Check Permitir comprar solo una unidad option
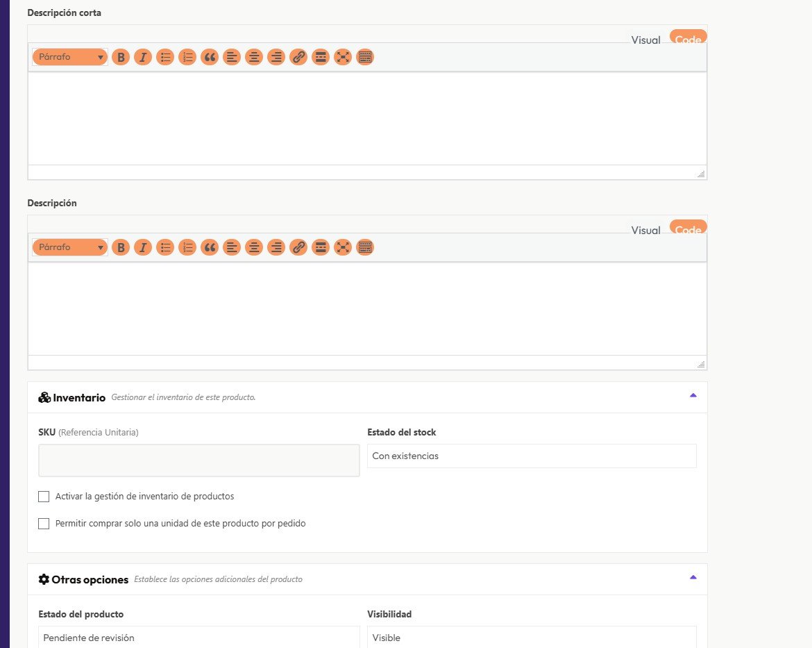Viewport: 812px width, 648px height. (44, 524)
